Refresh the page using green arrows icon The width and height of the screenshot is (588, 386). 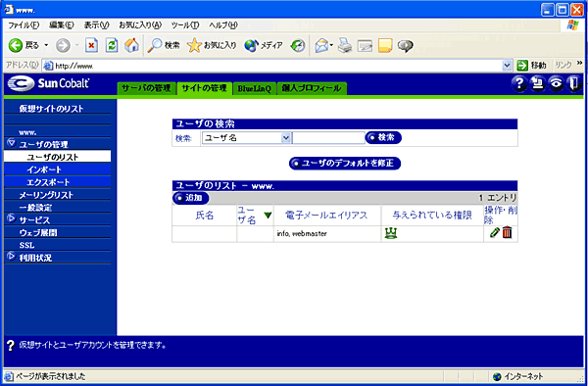tap(112, 46)
